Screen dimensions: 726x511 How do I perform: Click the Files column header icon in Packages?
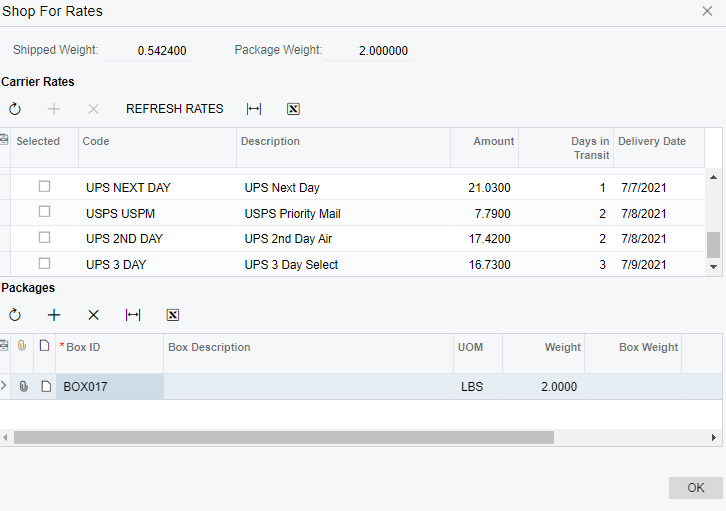coord(22,346)
